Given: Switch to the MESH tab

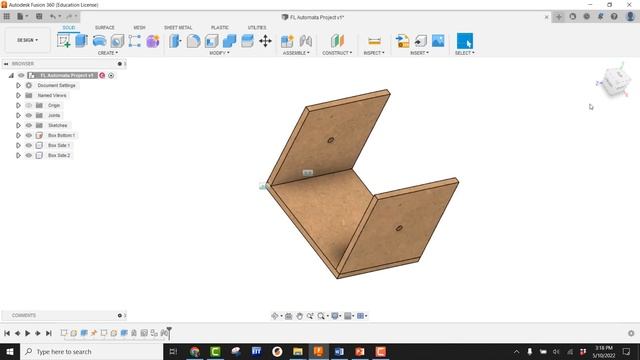Looking at the screenshot, I should [x=140, y=27].
